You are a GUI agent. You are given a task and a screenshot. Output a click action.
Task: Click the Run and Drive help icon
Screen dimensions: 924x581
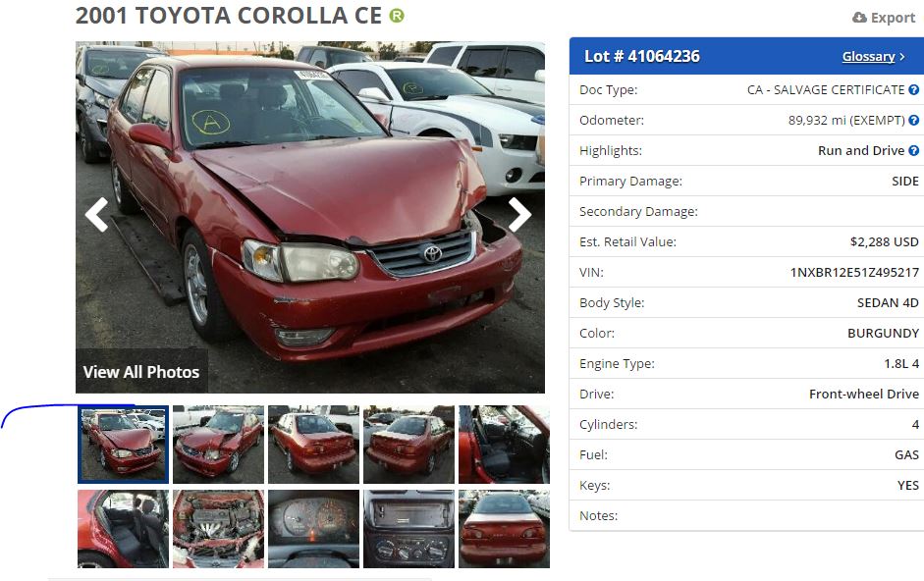(x=913, y=150)
